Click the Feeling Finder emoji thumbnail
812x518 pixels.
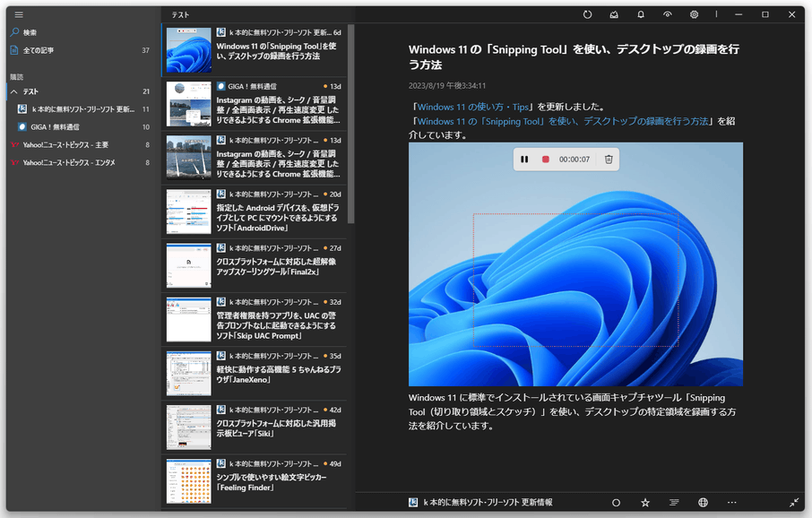(x=188, y=480)
